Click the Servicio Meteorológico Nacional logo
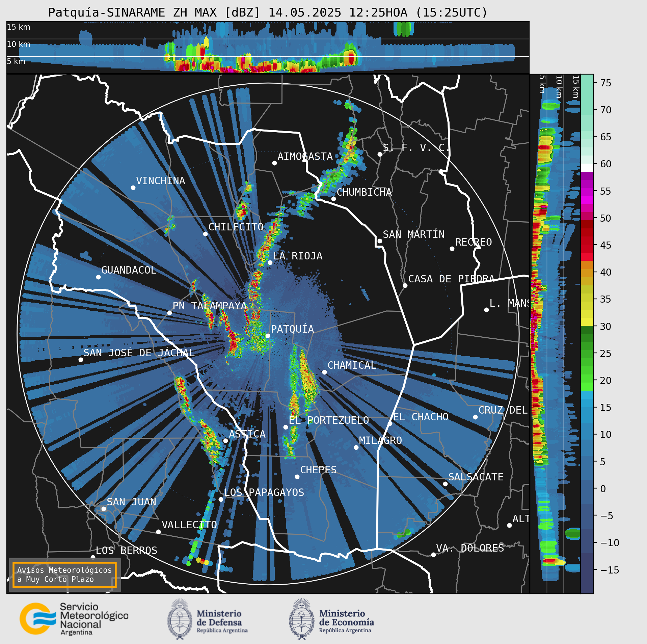 [x=74, y=619]
